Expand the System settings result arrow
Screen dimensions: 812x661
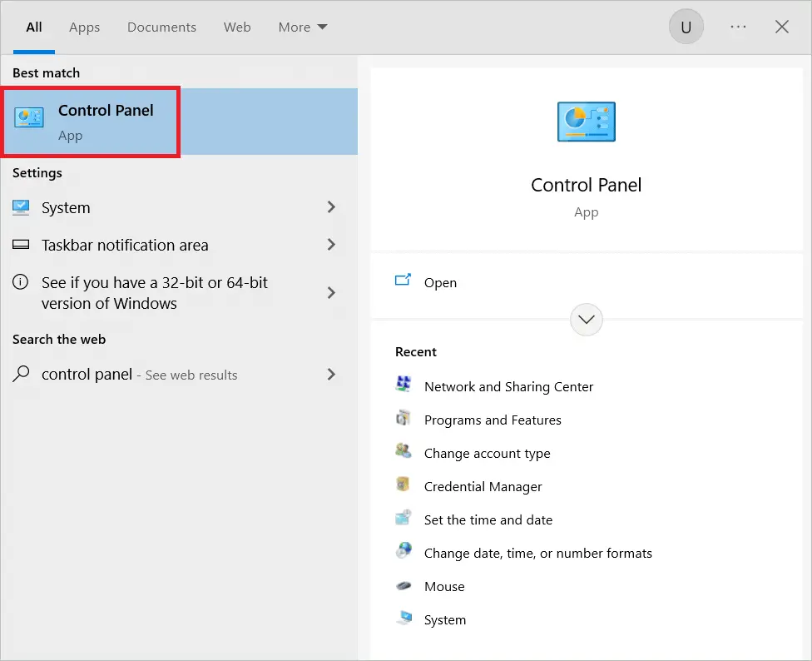click(x=331, y=207)
